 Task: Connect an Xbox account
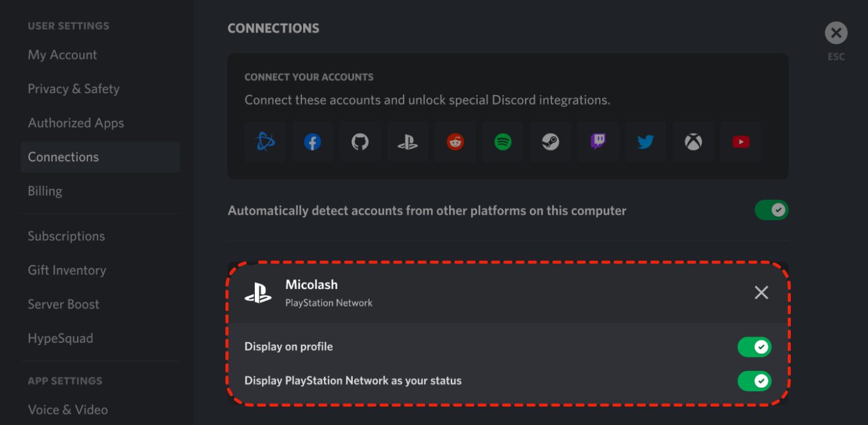point(693,142)
